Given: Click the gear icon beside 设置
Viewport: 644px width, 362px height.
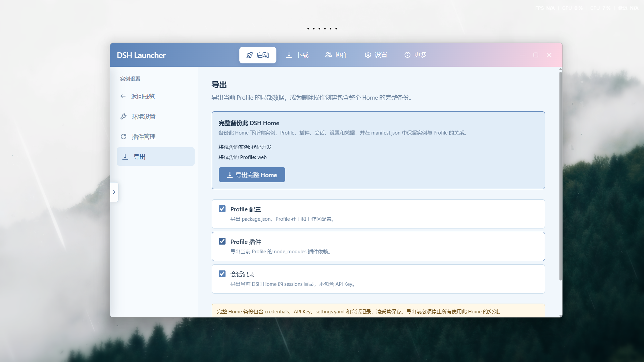Looking at the screenshot, I should tap(368, 55).
